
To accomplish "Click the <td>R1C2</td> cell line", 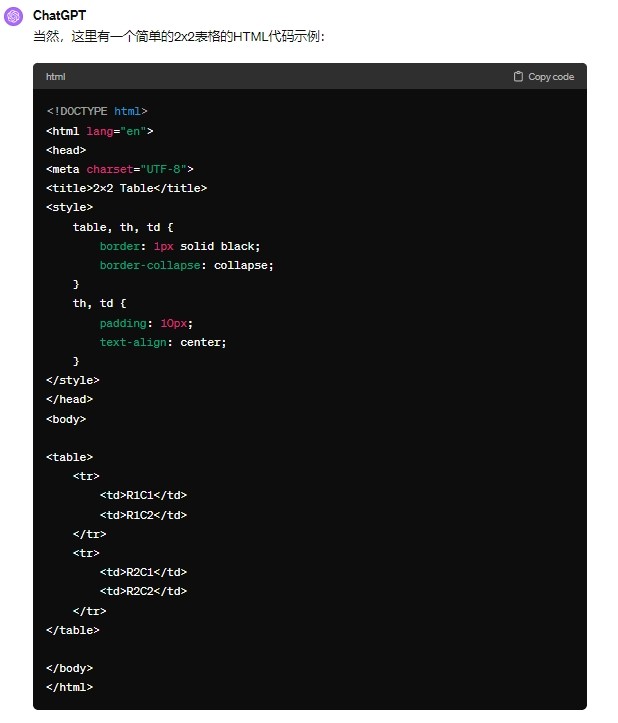I will pyautogui.click(x=143, y=515).
